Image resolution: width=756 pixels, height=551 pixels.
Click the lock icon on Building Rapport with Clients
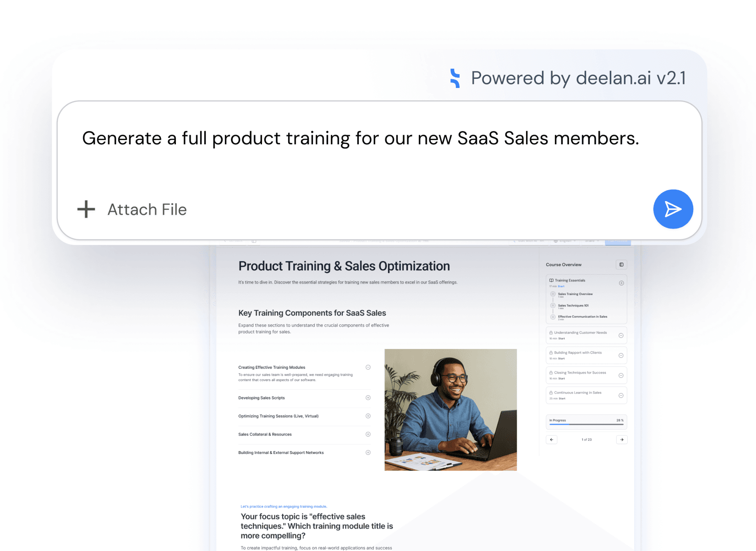coord(551,353)
